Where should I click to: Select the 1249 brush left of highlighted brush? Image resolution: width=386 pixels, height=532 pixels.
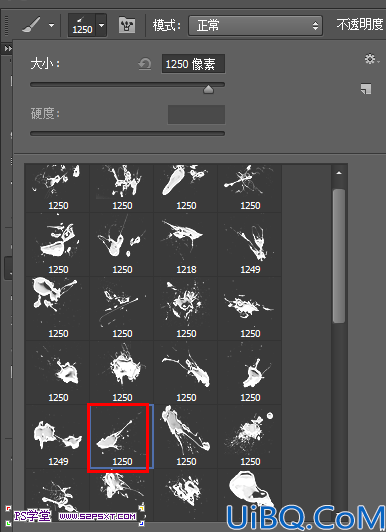[x=58, y=437]
